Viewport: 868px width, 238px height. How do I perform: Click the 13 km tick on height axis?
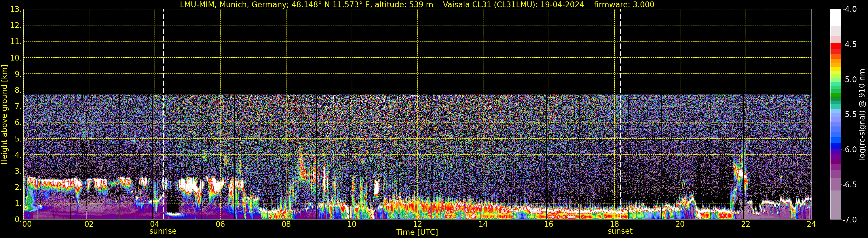coord(16,10)
